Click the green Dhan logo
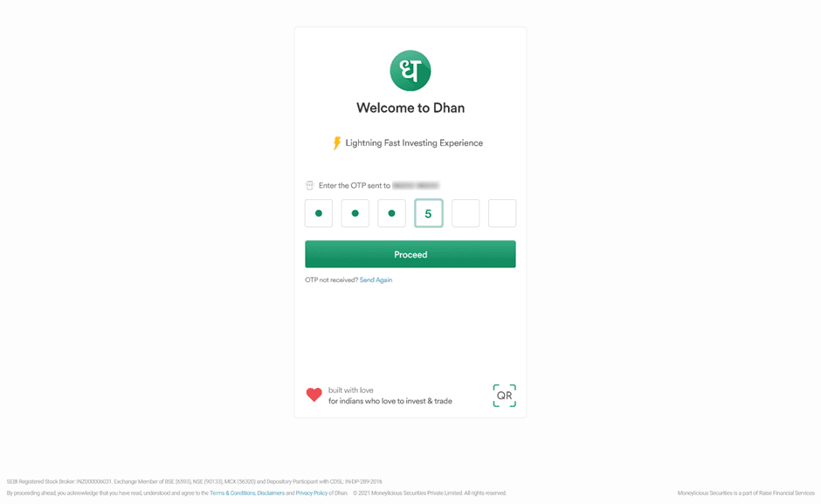 point(410,71)
